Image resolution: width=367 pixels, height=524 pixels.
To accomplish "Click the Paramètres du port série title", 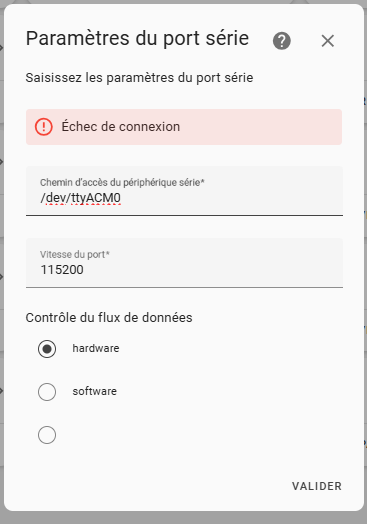I will click(x=137, y=38).
